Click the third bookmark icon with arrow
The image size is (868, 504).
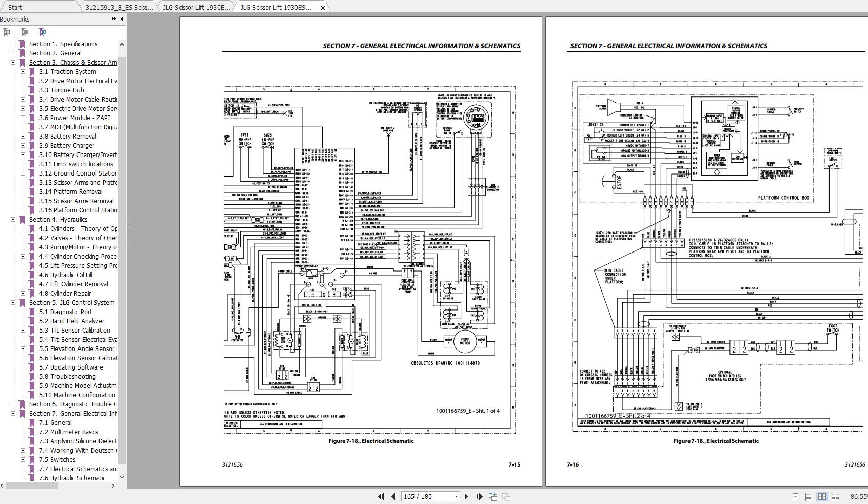point(43,32)
